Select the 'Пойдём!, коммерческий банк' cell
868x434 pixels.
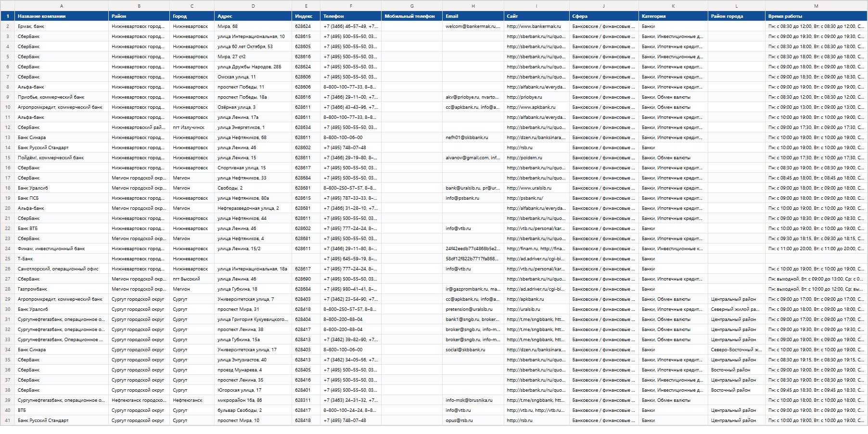pos(62,158)
